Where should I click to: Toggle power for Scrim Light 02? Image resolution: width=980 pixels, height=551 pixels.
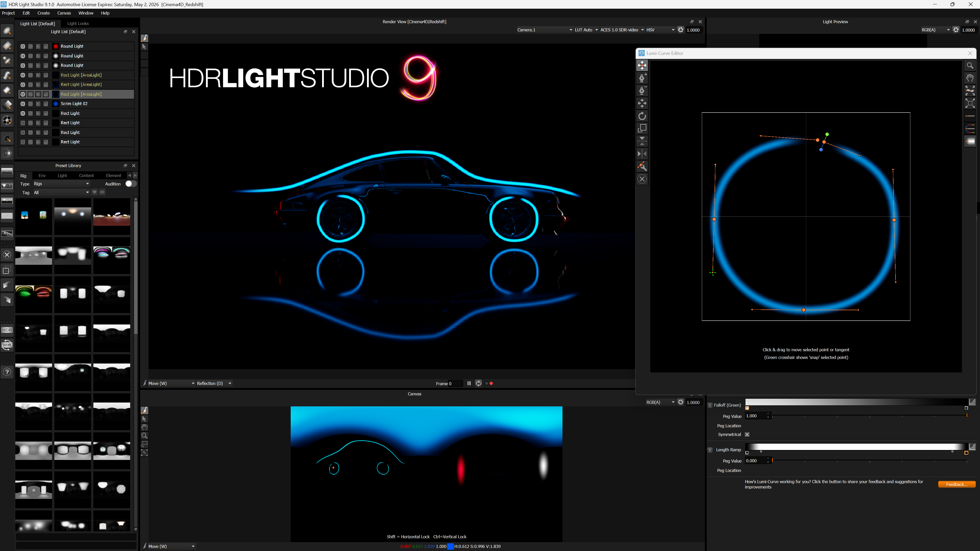[23, 104]
